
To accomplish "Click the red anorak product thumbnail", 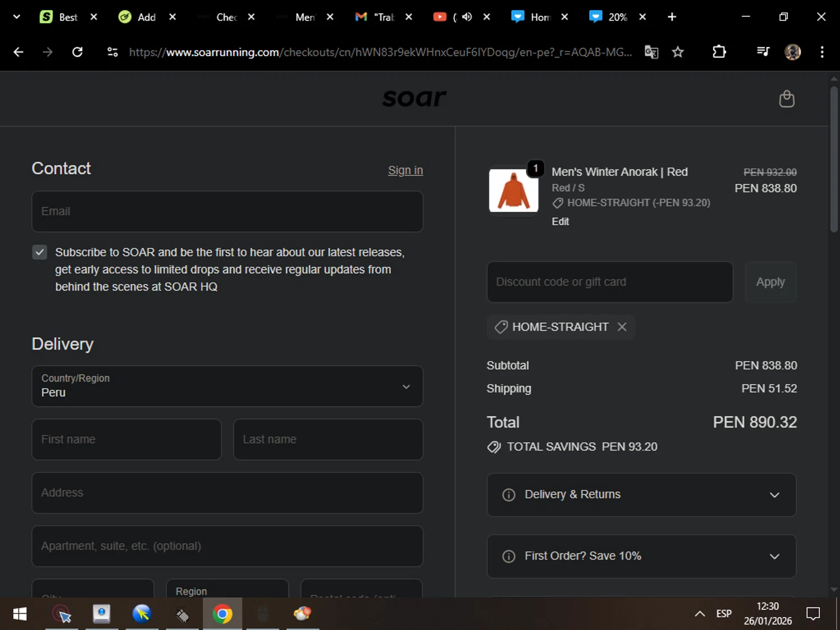I will point(514,191).
